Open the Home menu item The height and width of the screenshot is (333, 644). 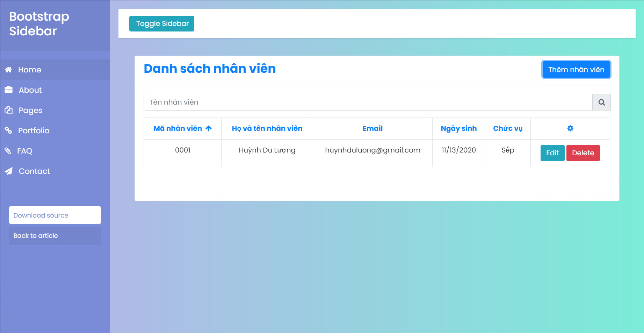point(55,70)
